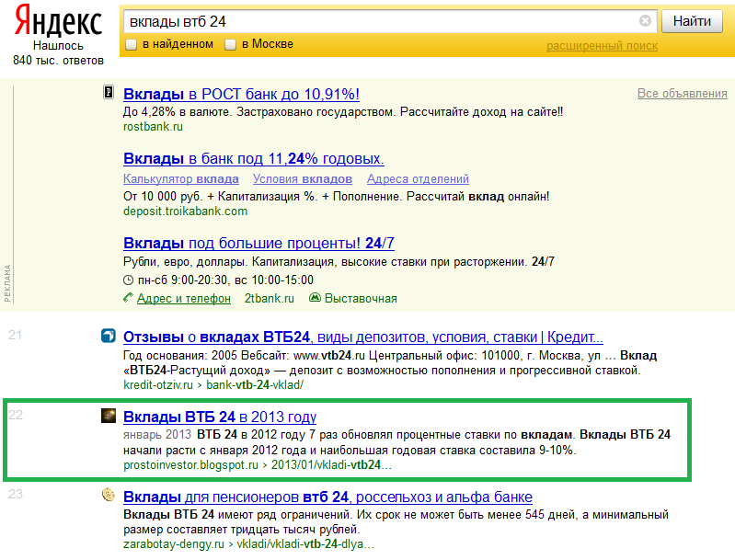
Task: Open the 'Адрес и телефон' link
Action: coord(184,299)
